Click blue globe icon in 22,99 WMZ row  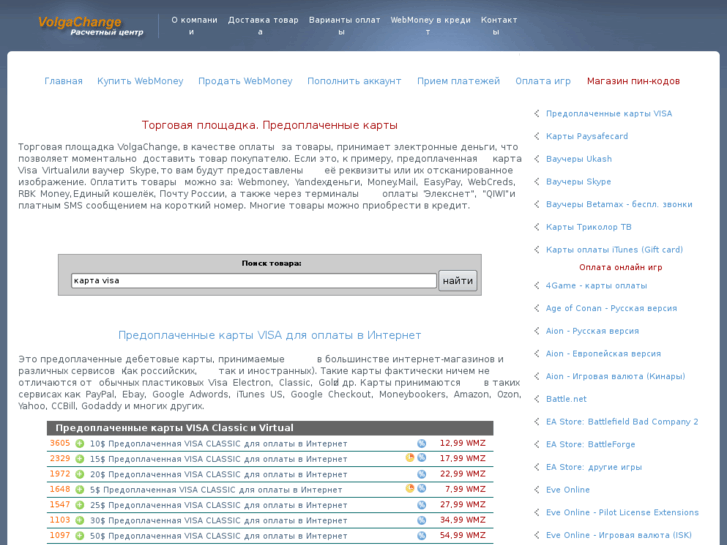coord(421,474)
